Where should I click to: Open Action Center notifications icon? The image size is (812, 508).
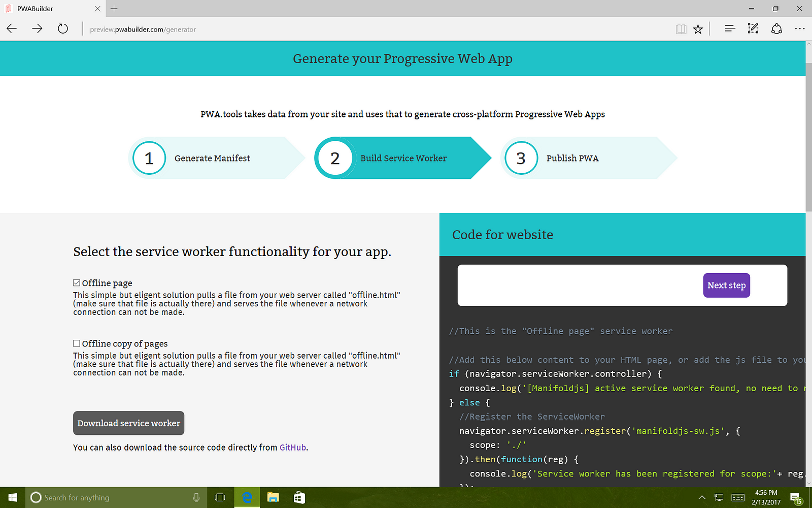pos(796,498)
